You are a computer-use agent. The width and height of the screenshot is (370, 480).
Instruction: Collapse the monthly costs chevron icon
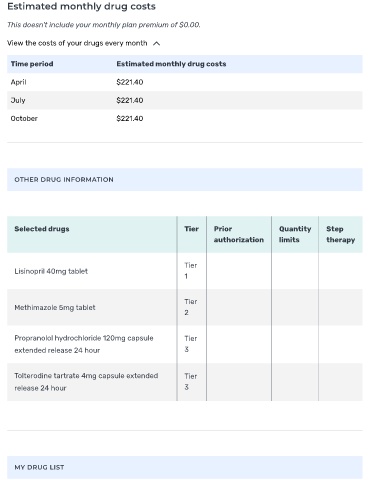(x=156, y=43)
